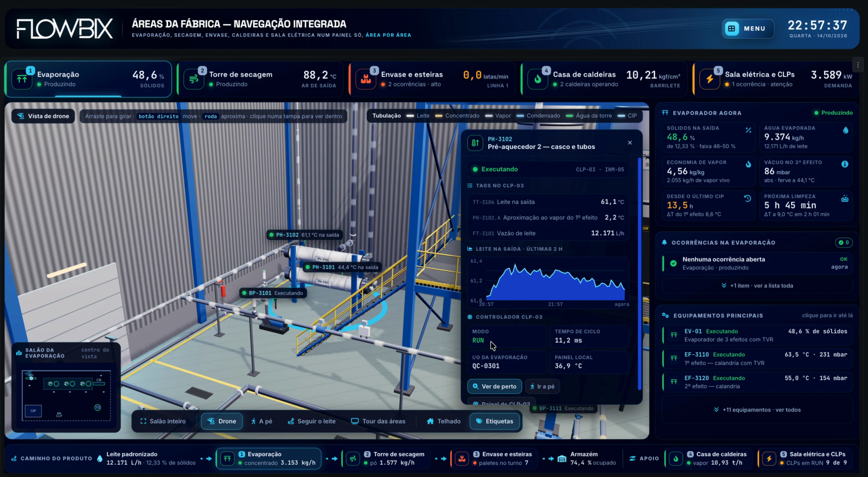Open Torre de secagem step in product path
The width and height of the screenshot is (868, 477).
387,459
